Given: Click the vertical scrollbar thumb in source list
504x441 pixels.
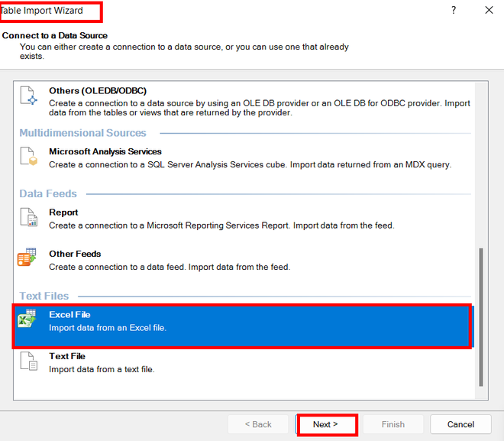Looking at the screenshot, I should 481,317.
